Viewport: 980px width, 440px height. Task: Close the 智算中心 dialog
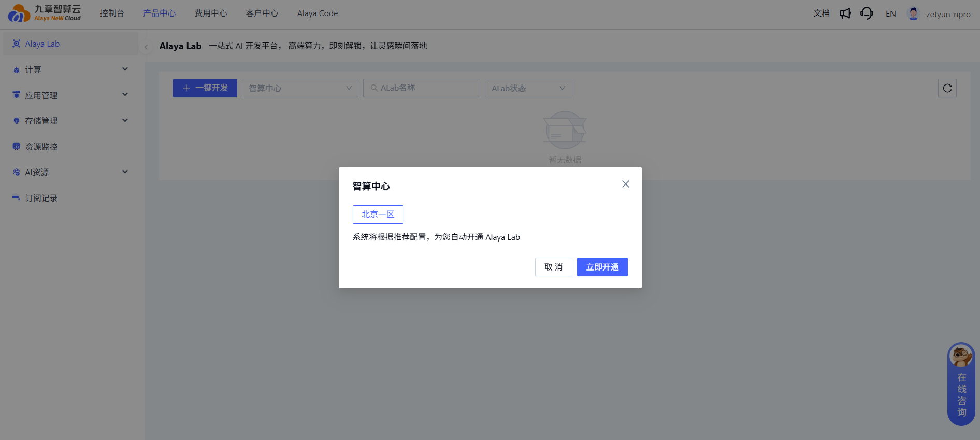pos(626,184)
